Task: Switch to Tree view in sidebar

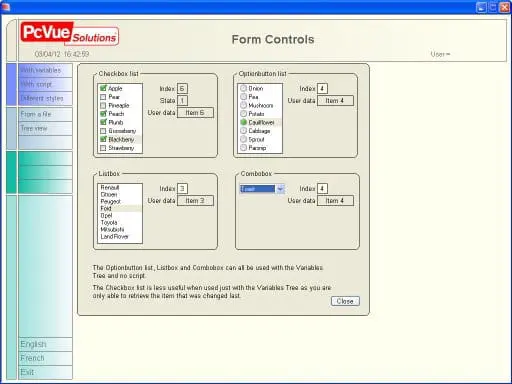Action: point(45,129)
